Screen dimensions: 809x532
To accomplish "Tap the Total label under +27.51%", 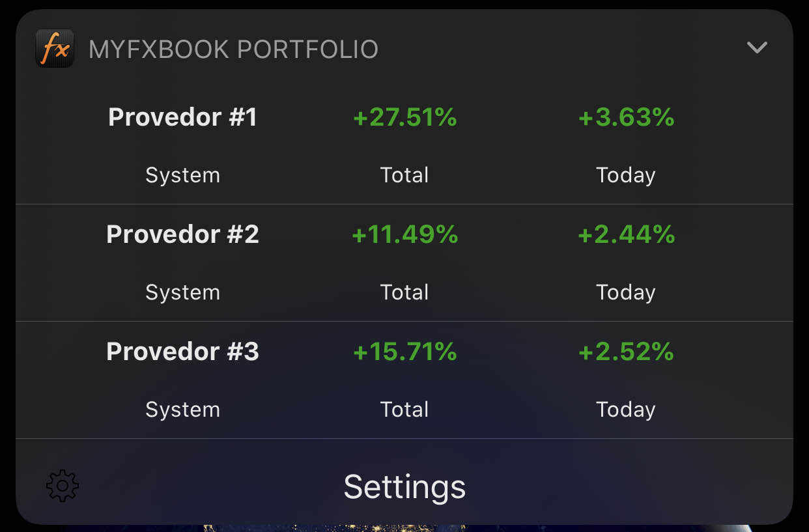I will 404,175.
